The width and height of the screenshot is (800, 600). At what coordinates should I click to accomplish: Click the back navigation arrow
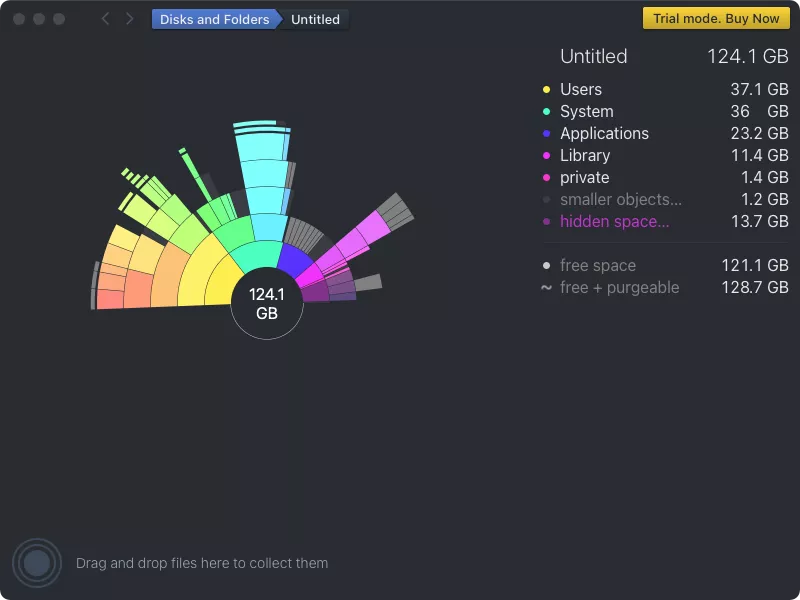(106, 19)
